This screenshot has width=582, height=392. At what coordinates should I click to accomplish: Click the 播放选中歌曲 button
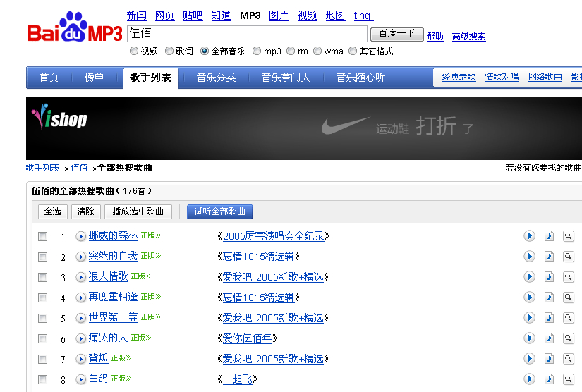[x=138, y=212]
